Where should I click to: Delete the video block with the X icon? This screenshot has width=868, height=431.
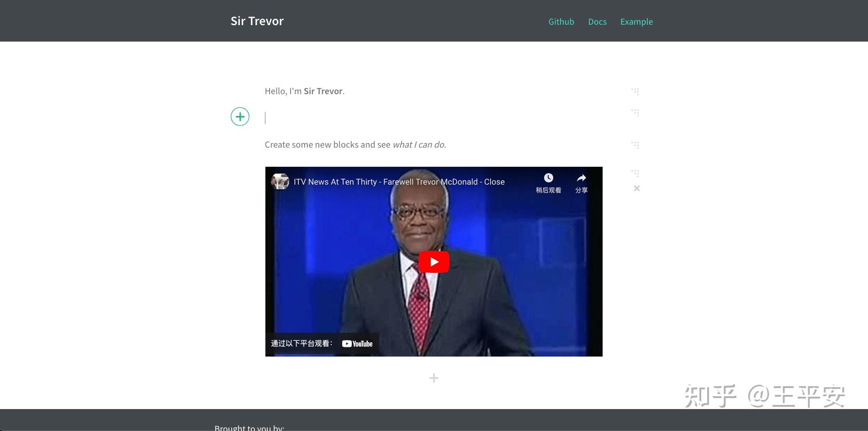(636, 188)
